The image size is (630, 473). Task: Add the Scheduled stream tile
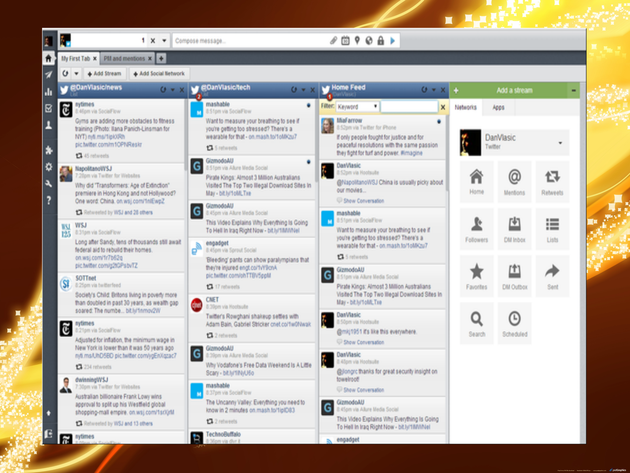tap(514, 323)
